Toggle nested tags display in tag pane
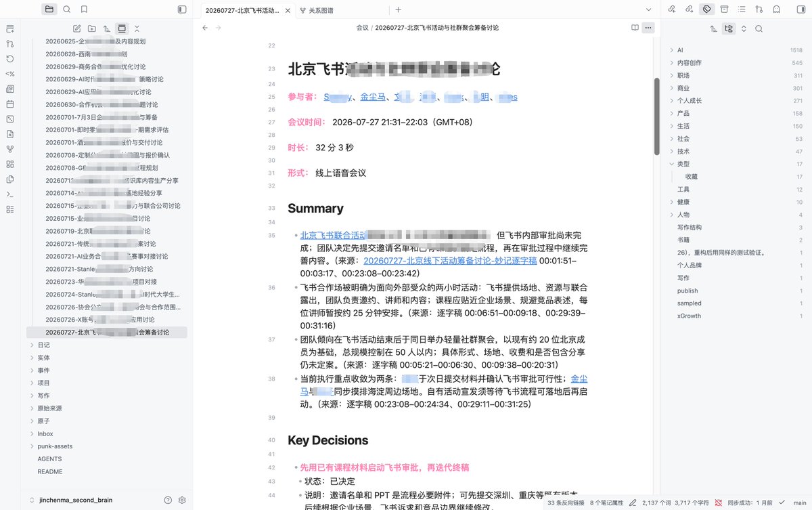The height and width of the screenshot is (510, 812). (728, 28)
